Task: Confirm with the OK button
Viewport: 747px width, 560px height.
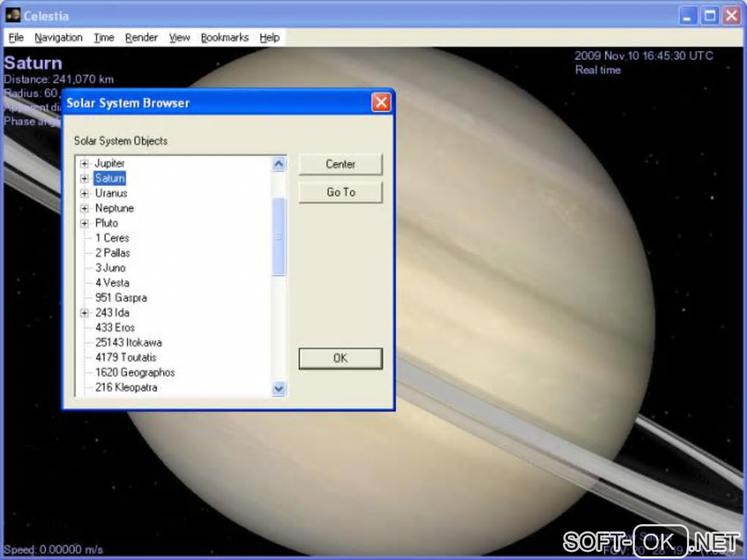Action: 340,359
